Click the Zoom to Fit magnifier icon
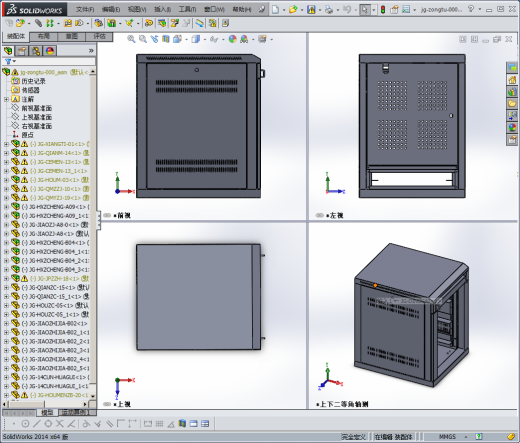 tap(131, 39)
